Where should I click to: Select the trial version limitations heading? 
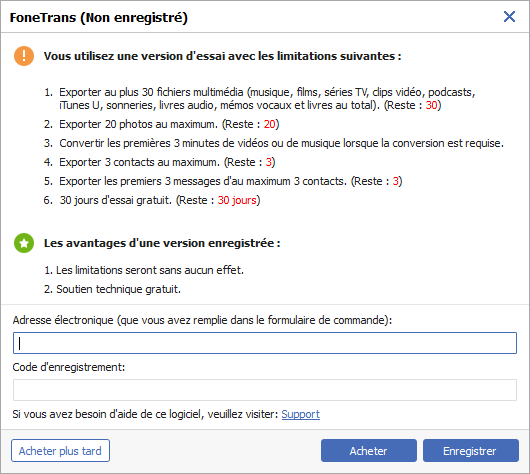[222, 56]
